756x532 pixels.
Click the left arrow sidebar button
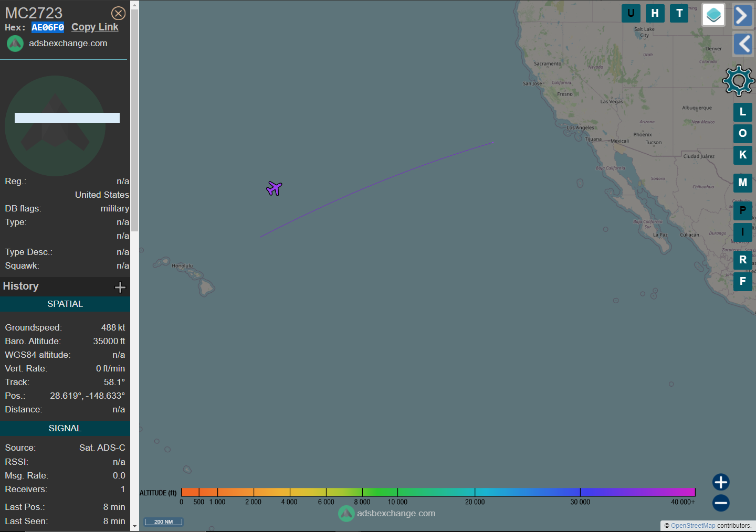[742, 44]
